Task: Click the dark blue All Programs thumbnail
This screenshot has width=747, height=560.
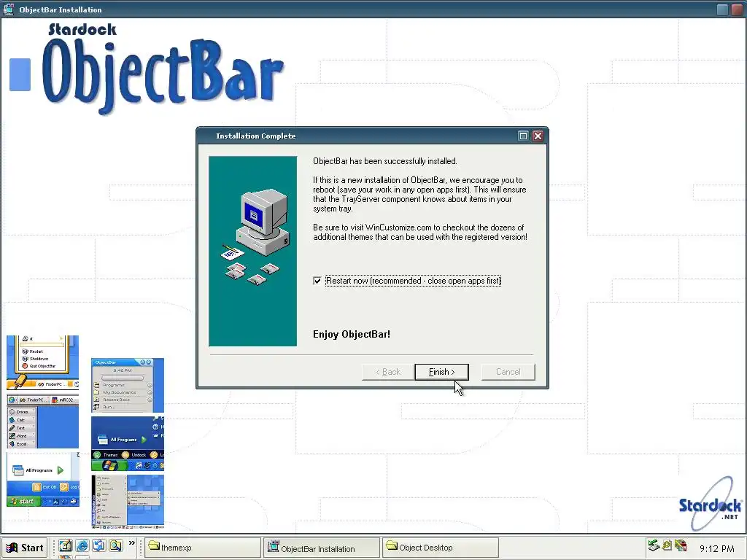Action: [128, 443]
